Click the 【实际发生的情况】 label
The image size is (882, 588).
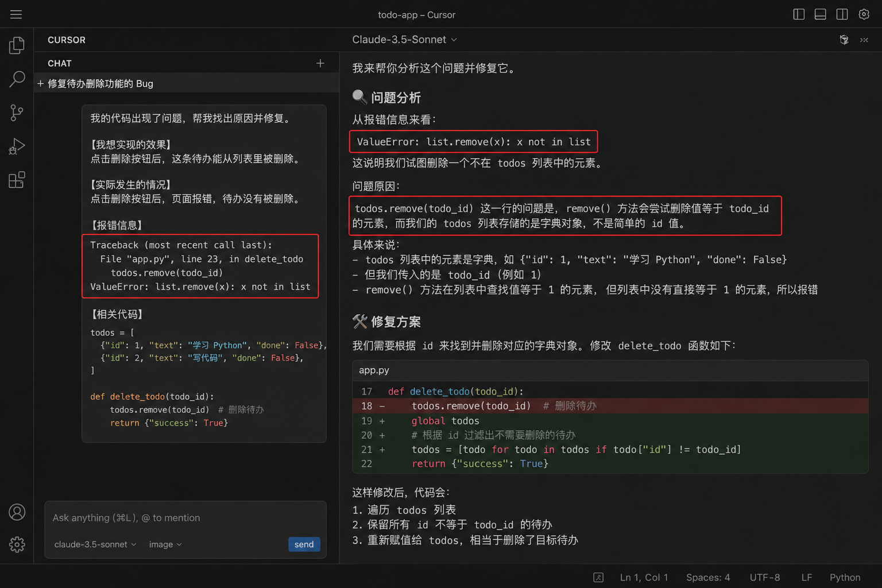pos(131,185)
